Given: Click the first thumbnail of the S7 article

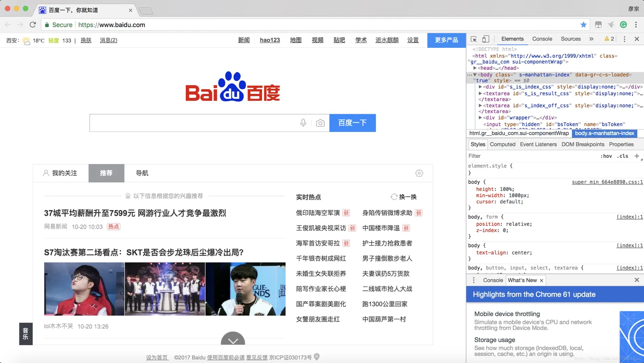Looking at the screenshot, I should point(84,289).
